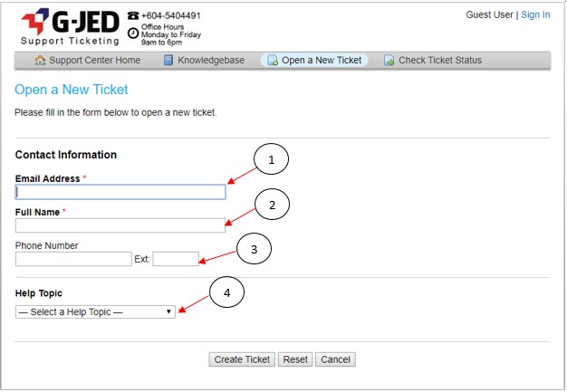The height and width of the screenshot is (392, 567).
Task: Click the clock icon next to Office Hours
Action: tap(133, 33)
